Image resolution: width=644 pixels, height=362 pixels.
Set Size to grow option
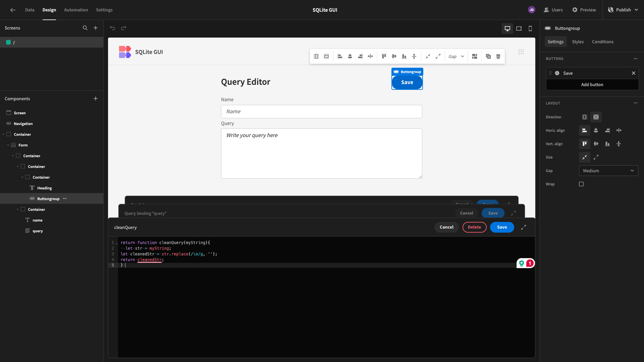coord(596,157)
